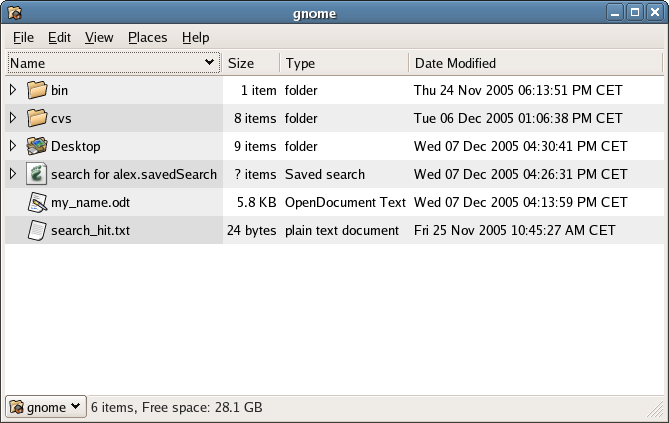Image resolution: width=669 pixels, height=423 pixels.
Task: Select the bin folder icon
Action: (37, 90)
